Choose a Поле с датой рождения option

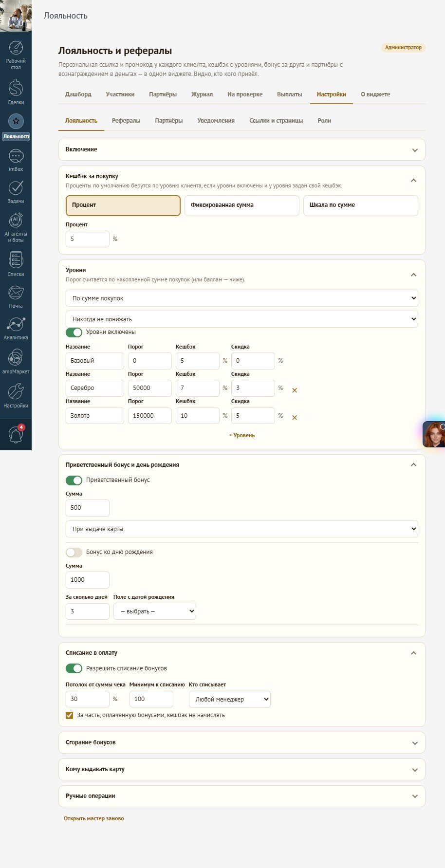155,611
